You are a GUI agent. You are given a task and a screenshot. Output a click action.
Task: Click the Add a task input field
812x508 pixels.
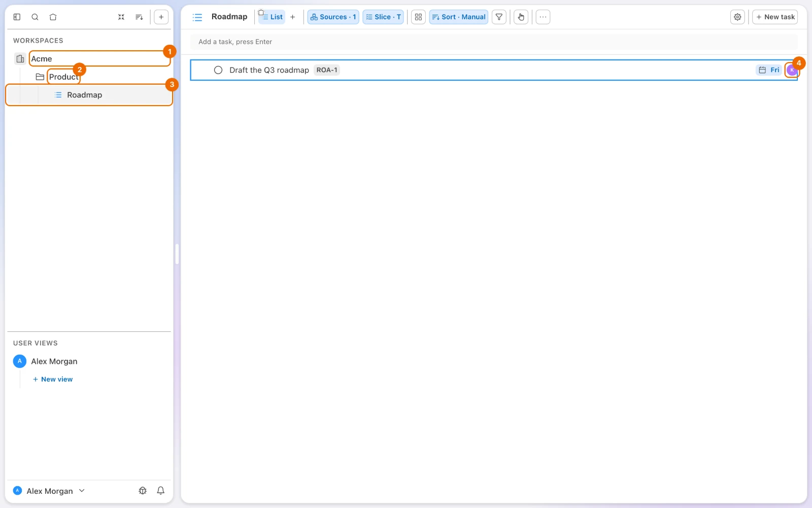coord(494,42)
